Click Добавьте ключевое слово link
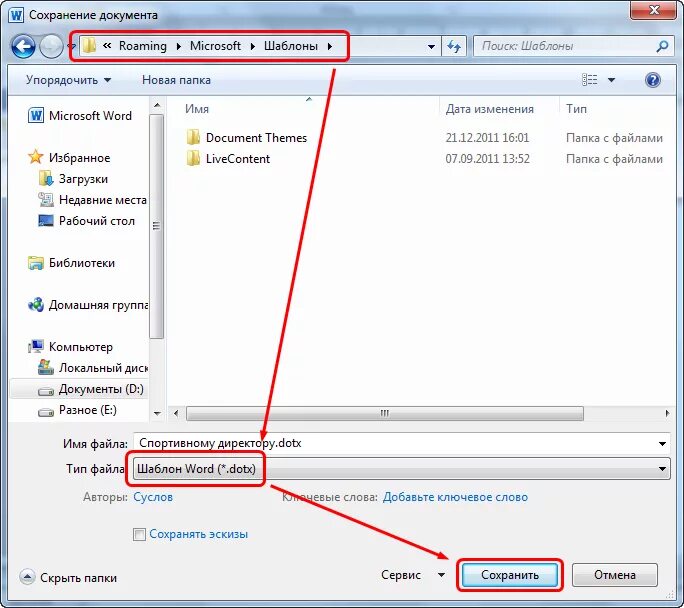This screenshot has width=684, height=608. point(455,497)
